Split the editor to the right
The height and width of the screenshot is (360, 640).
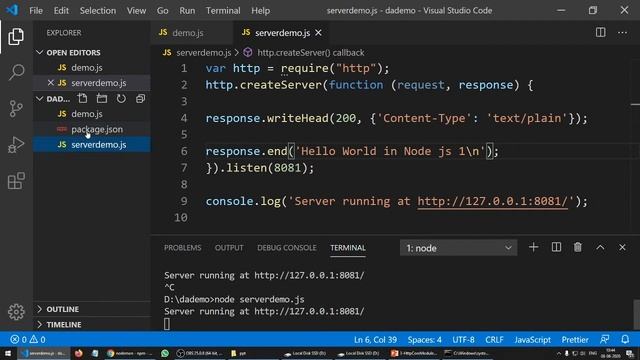[x=600, y=32]
